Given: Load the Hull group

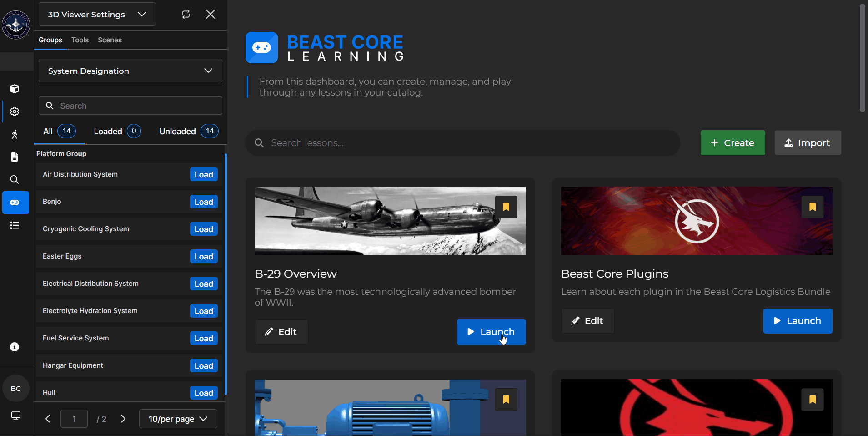Looking at the screenshot, I should pos(204,393).
